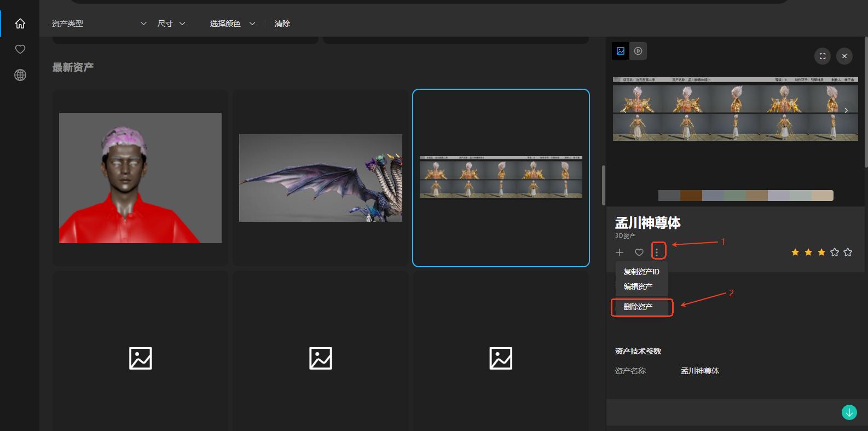Open the 尺寸 dropdown filter

(171, 24)
